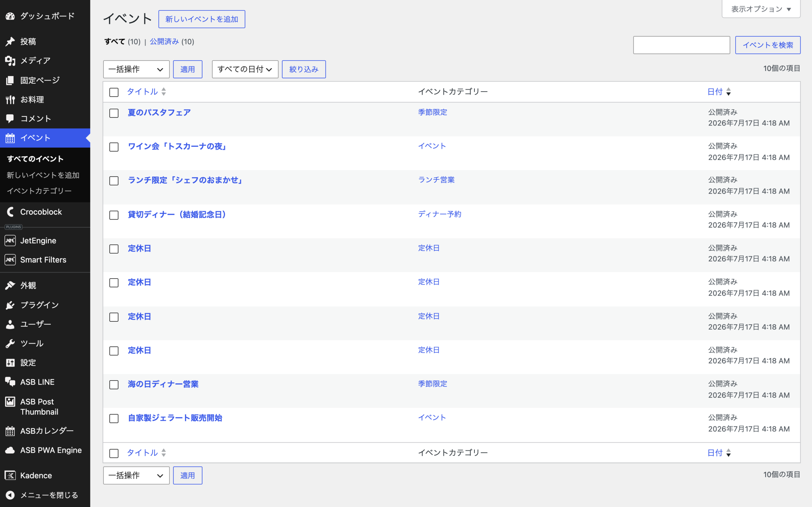Tick the checkbox for 夏のパスタフェア
The image size is (812, 507).
click(114, 113)
